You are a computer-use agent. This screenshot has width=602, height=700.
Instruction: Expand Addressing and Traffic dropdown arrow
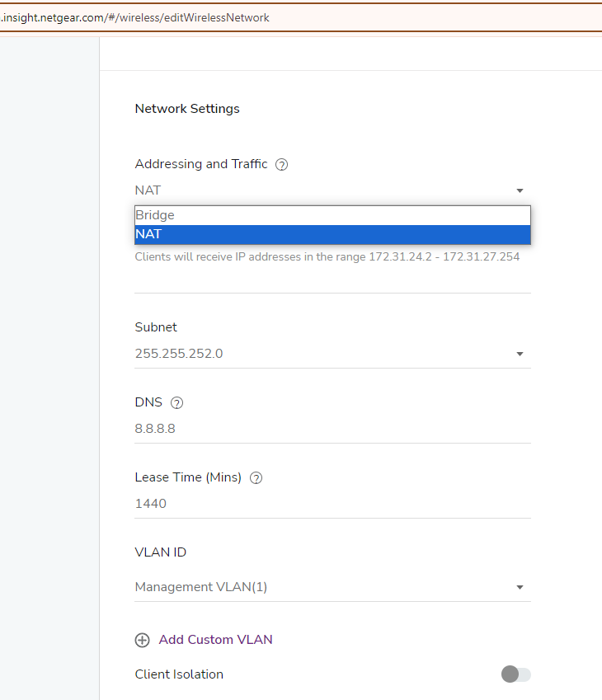coord(520,190)
